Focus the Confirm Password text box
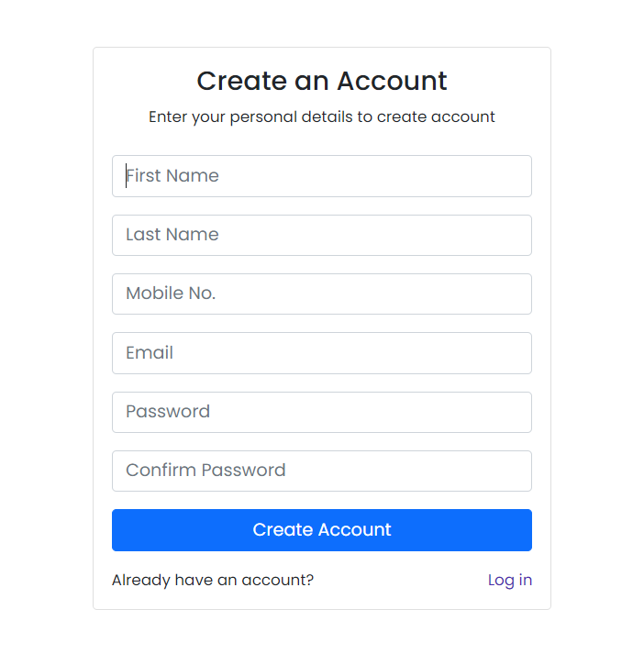 (x=321, y=471)
